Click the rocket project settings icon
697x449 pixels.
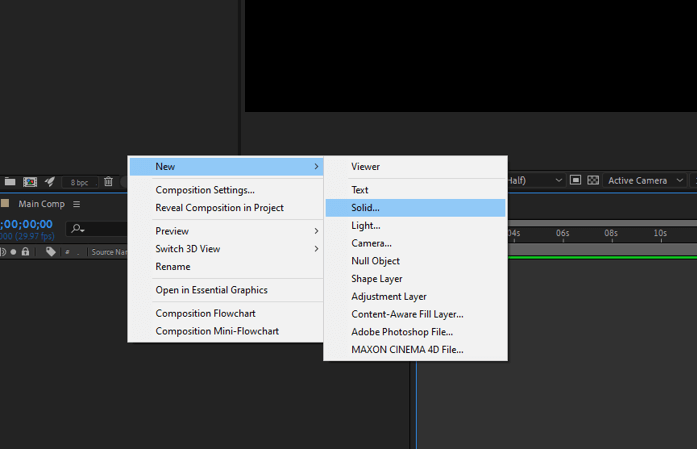(50, 181)
